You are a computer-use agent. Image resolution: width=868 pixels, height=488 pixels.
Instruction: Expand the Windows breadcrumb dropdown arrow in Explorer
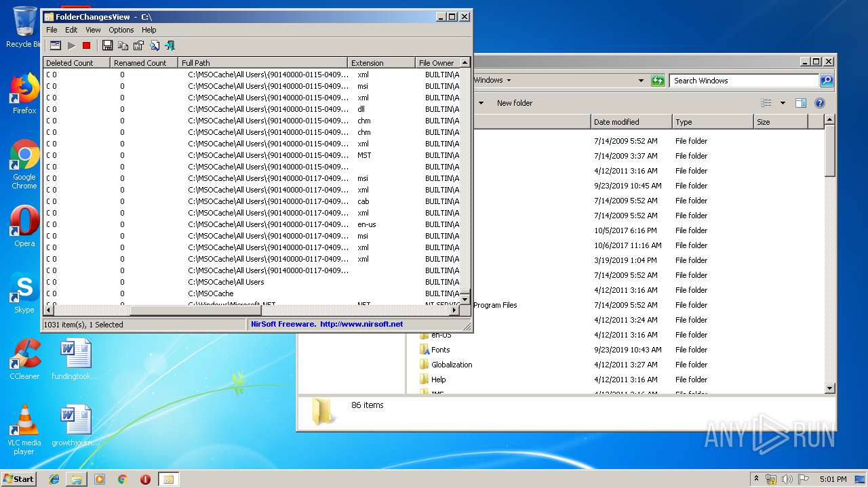click(x=509, y=80)
